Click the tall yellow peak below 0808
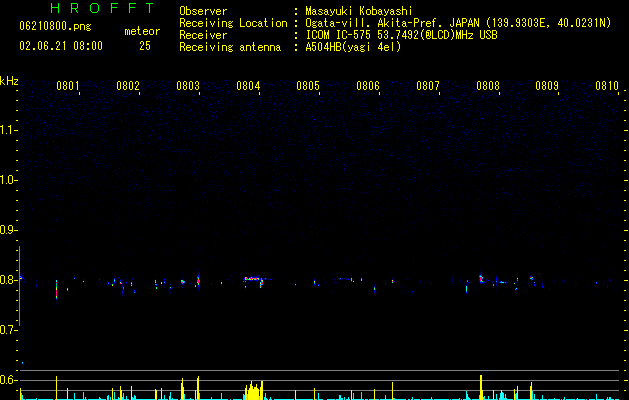This screenshot has width=629, height=400. pos(481,387)
